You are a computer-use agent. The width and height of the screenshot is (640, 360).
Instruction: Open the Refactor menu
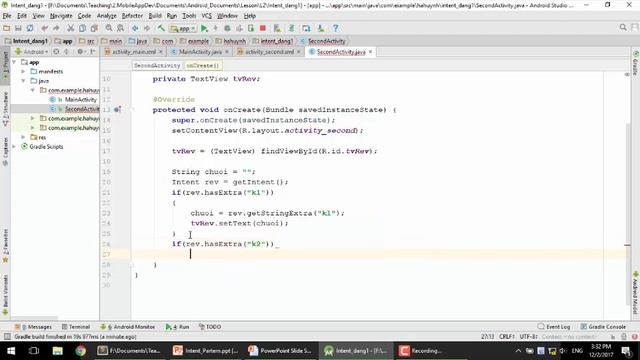(x=132, y=16)
